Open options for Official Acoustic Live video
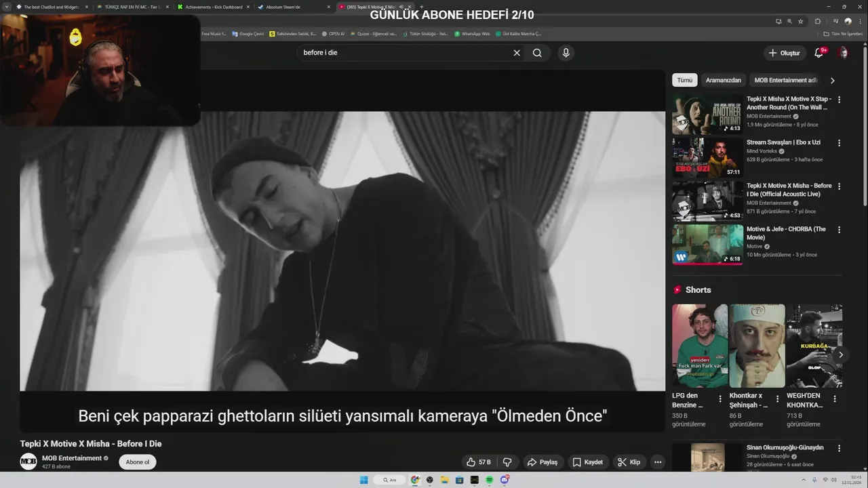 (839, 186)
